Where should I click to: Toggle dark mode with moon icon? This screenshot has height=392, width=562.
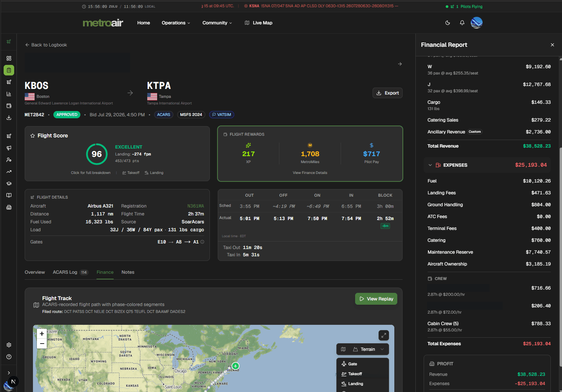[x=448, y=23]
